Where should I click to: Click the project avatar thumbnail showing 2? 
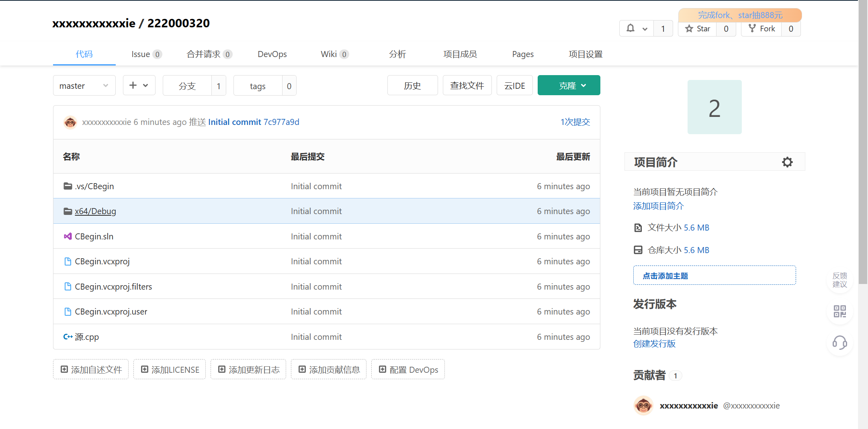(714, 107)
